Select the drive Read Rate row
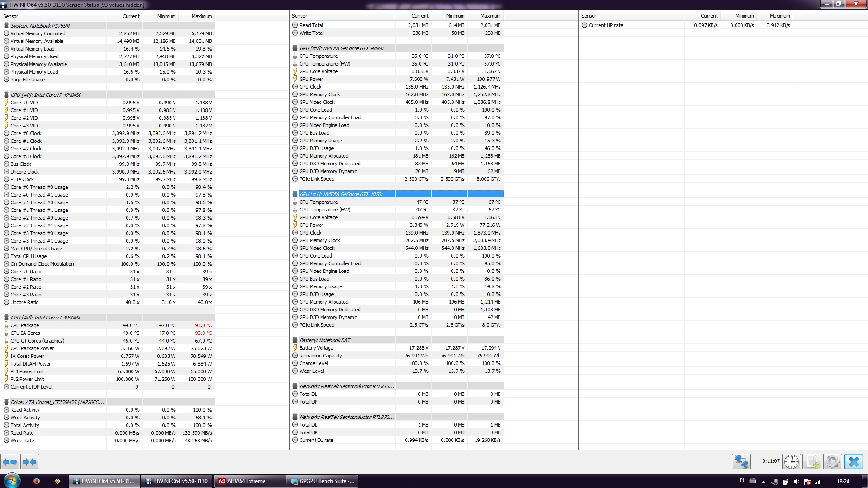Screen dimensions: 868x488 point(108,433)
